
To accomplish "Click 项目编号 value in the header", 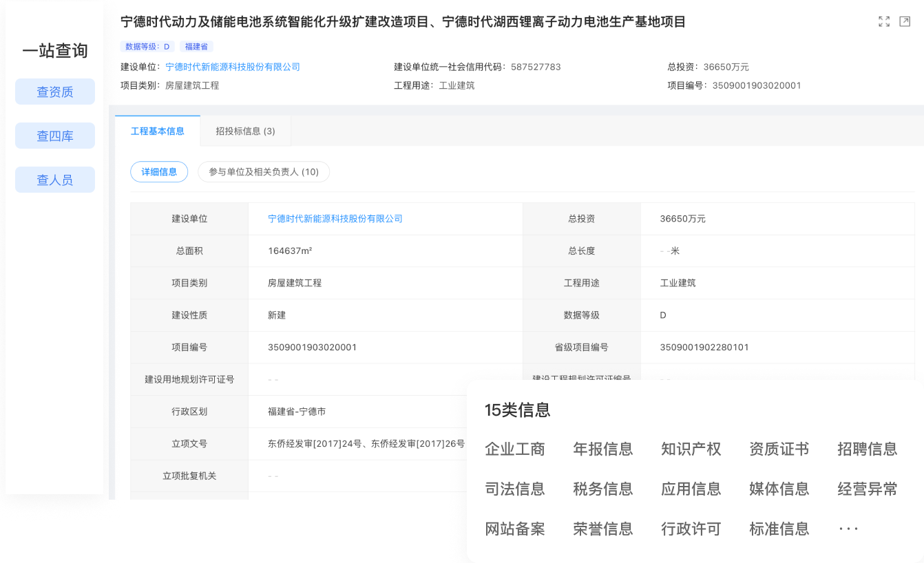I will pyautogui.click(x=757, y=86).
